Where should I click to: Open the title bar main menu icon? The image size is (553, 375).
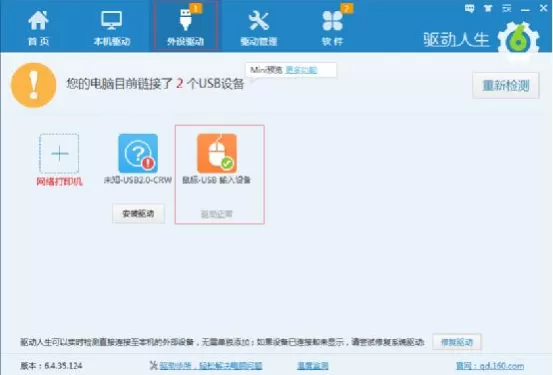[x=507, y=8]
